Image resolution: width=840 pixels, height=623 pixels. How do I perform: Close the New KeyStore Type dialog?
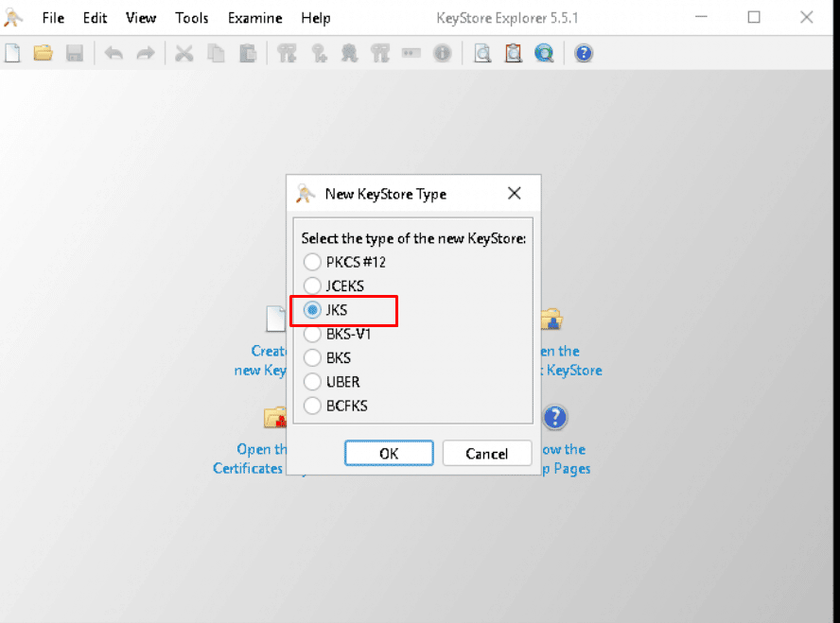coord(514,194)
